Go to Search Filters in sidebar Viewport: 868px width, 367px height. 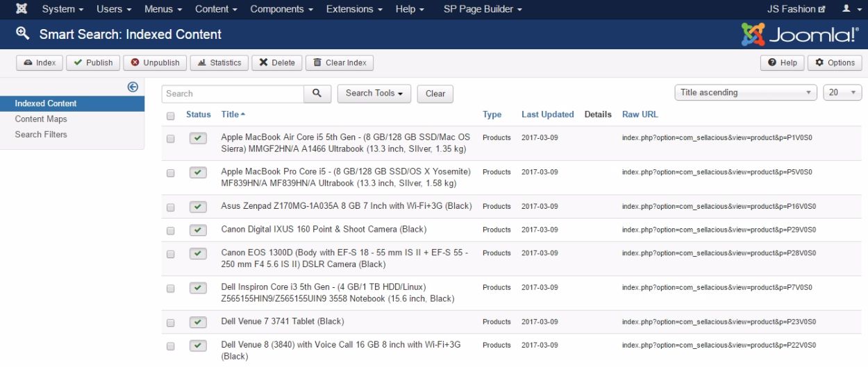coord(41,135)
